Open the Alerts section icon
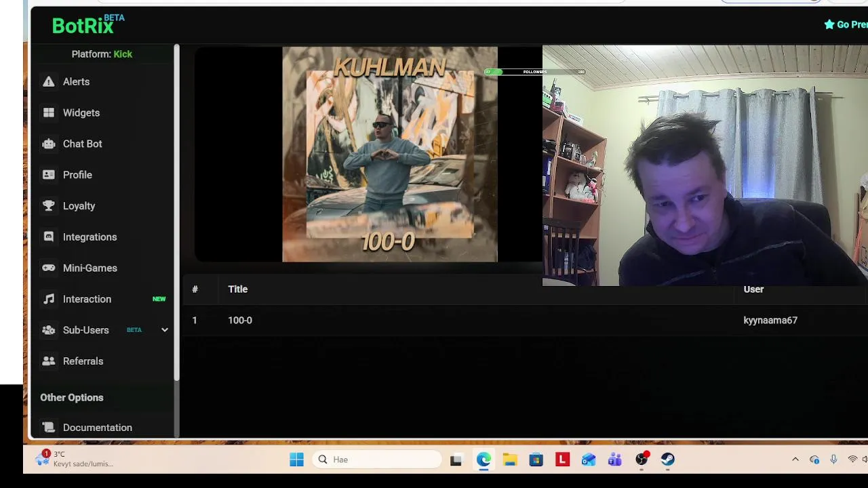The width and height of the screenshot is (868, 488). [x=48, y=81]
